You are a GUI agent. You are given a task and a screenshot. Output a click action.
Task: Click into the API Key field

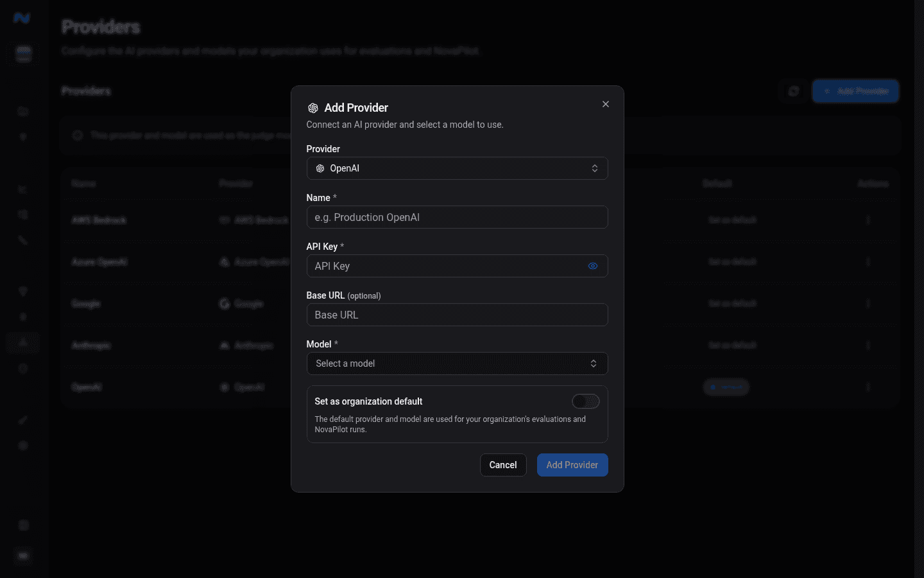click(x=457, y=266)
